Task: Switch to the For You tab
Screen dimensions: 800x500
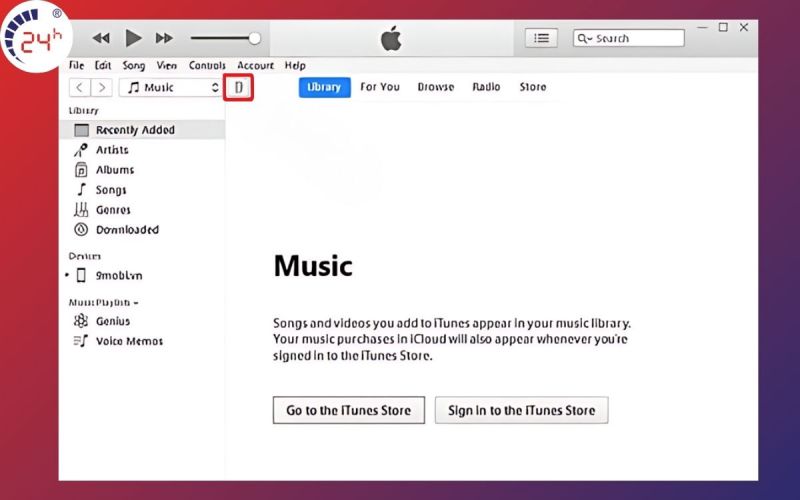Action: pyautogui.click(x=380, y=87)
